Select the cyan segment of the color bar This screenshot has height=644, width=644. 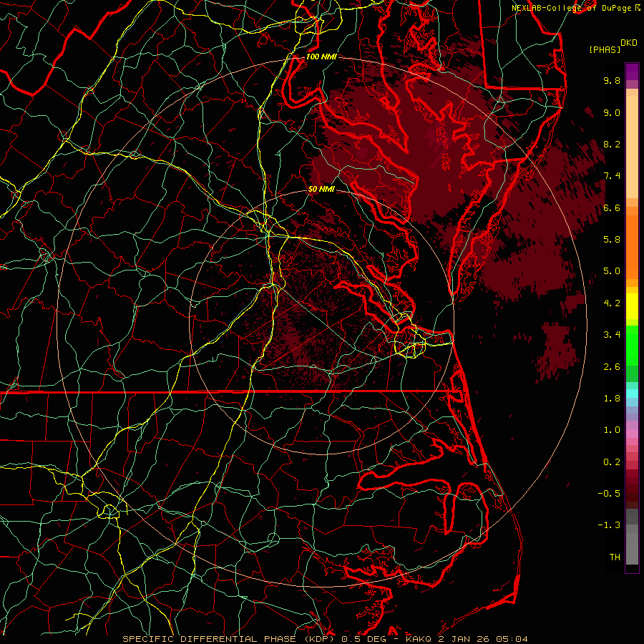click(x=632, y=394)
